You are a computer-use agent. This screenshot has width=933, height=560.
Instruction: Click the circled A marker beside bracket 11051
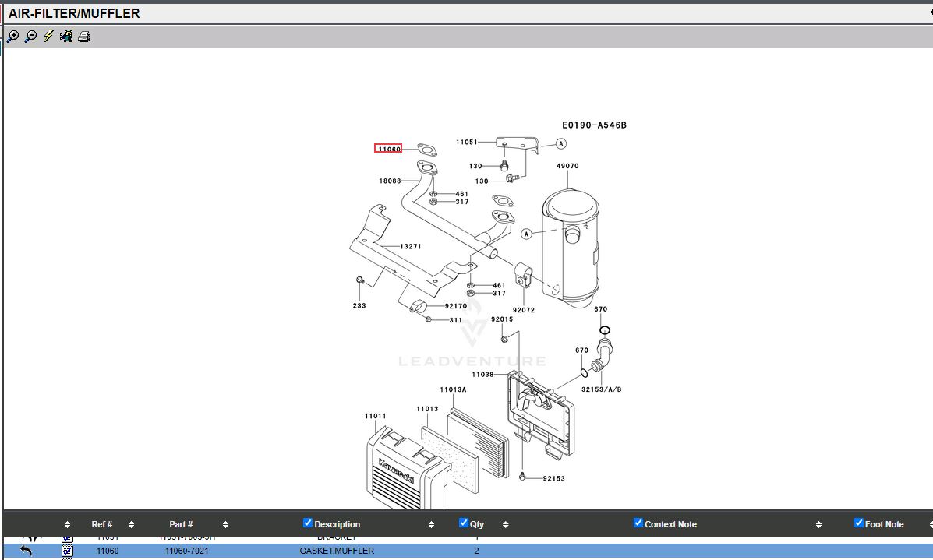[561, 144]
